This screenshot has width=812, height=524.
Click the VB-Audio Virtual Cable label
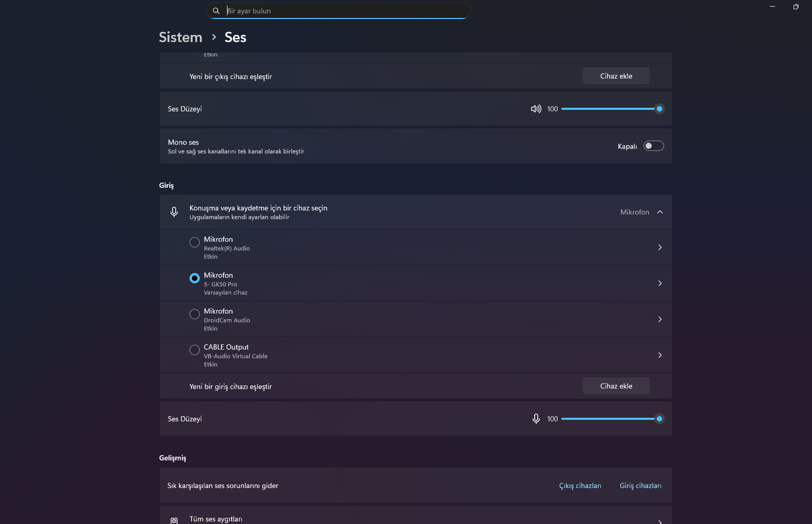(236, 356)
